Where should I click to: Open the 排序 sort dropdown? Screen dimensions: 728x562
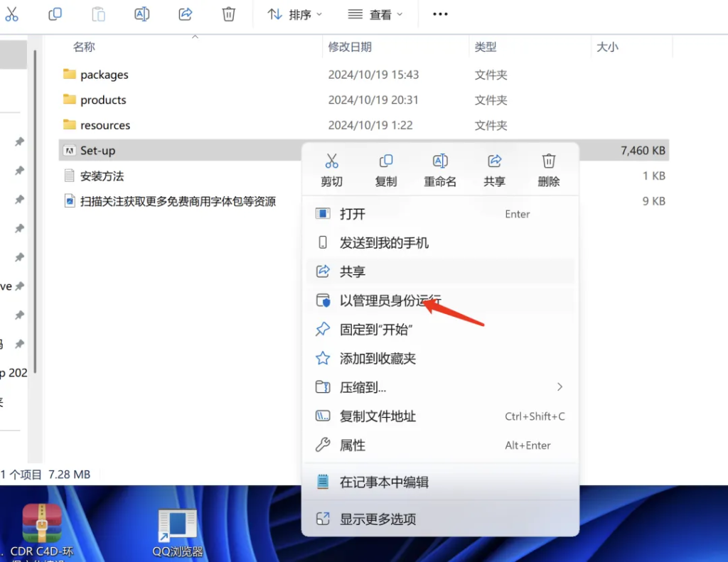294,15
